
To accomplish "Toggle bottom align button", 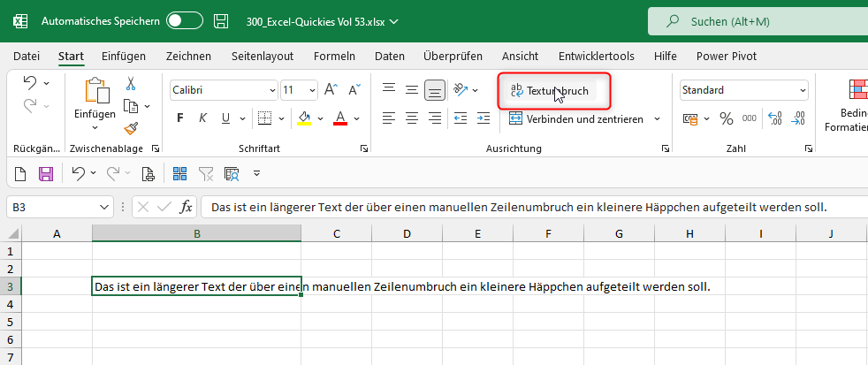I will click(x=435, y=90).
